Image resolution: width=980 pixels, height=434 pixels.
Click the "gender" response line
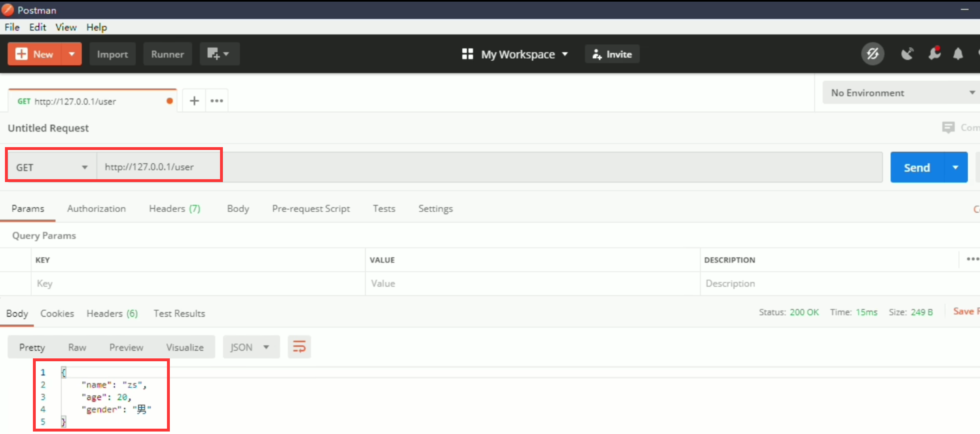click(116, 409)
